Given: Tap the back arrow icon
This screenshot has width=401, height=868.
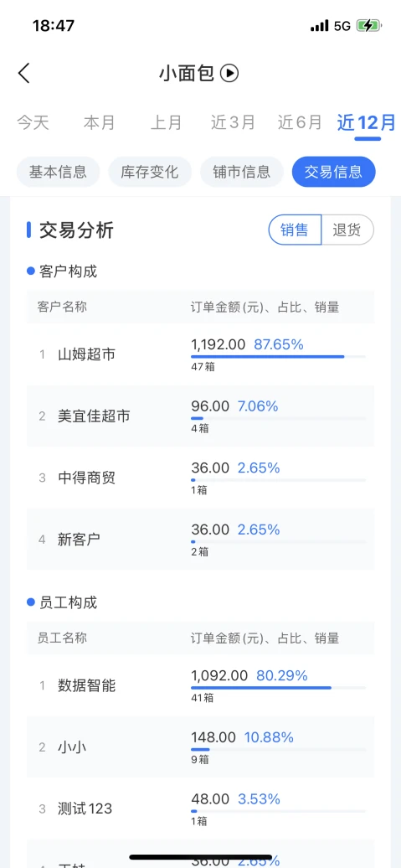Looking at the screenshot, I should click(x=23, y=73).
